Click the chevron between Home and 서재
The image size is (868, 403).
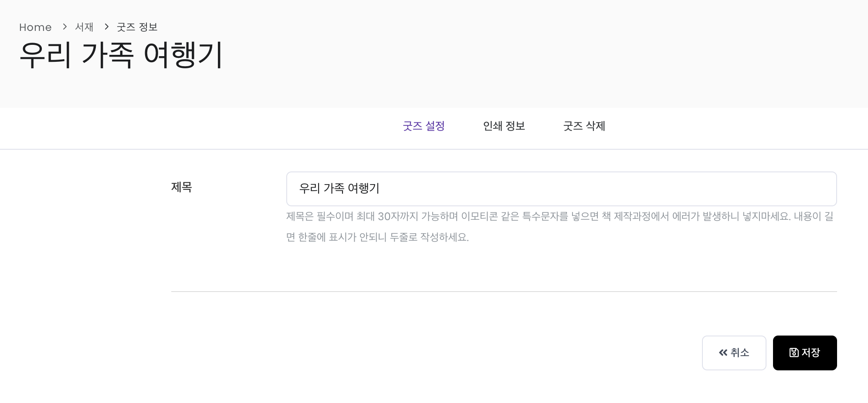pos(64,27)
